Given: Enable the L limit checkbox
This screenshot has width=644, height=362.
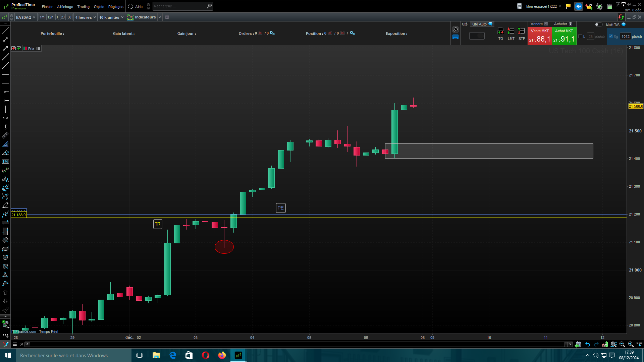Looking at the screenshot, I should coord(580,37).
